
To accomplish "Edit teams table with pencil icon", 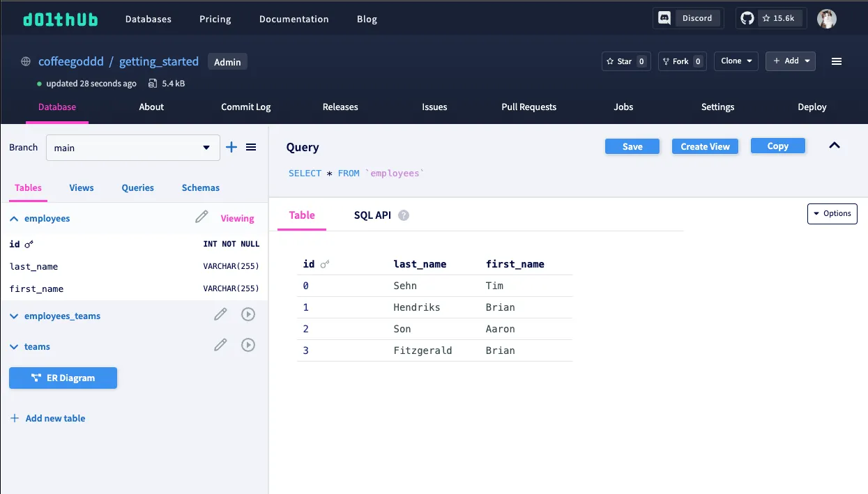I will (220, 345).
